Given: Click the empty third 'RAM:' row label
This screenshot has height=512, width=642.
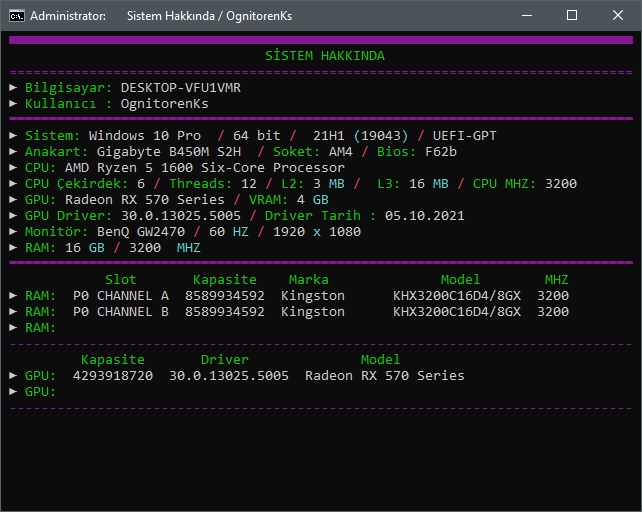Looking at the screenshot, I should tap(40, 327).
